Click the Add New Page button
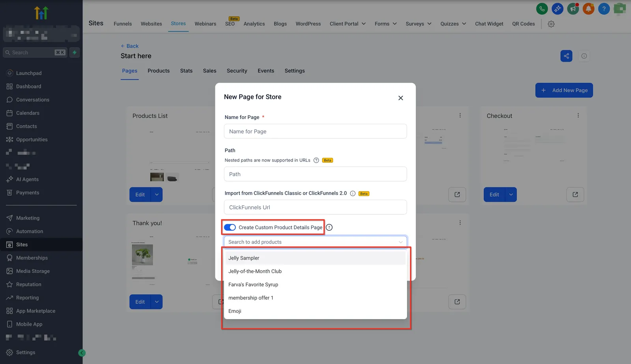Viewport: 631px width, 364px height. pyautogui.click(x=564, y=90)
